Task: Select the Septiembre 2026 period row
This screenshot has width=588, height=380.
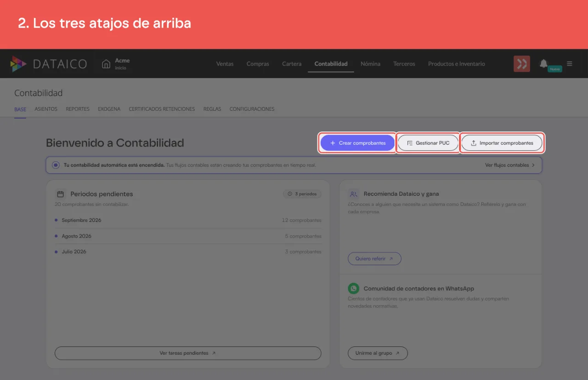Action: tap(188, 220)
